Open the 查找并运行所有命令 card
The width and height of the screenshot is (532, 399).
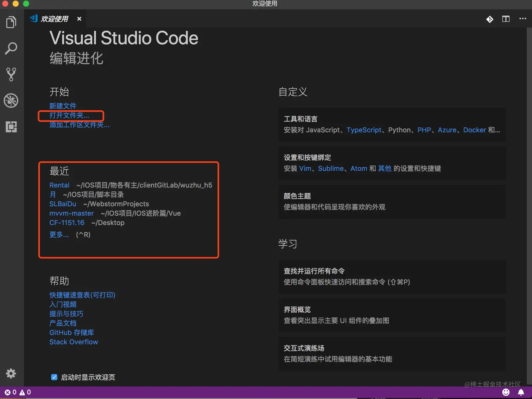coord(392,277)
